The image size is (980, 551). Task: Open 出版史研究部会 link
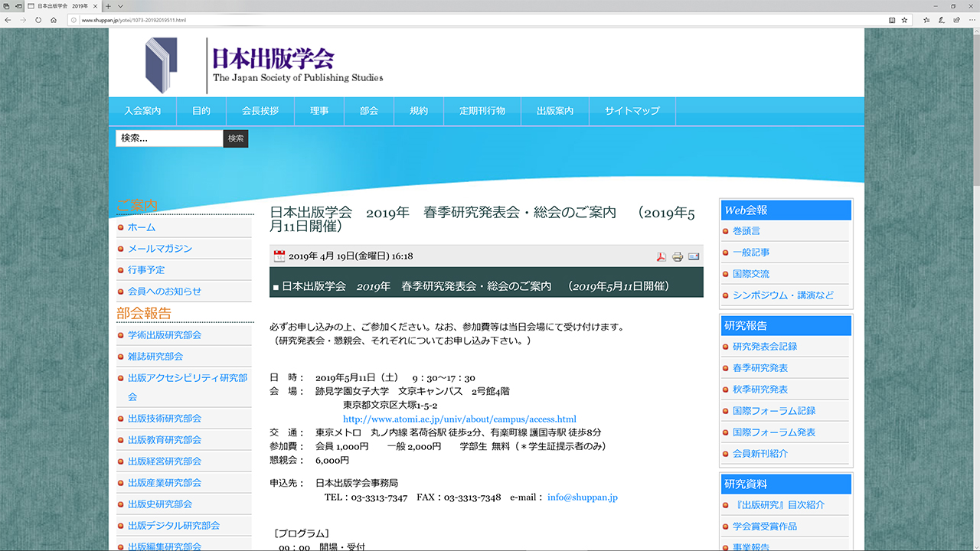click(x=160, y=504)
